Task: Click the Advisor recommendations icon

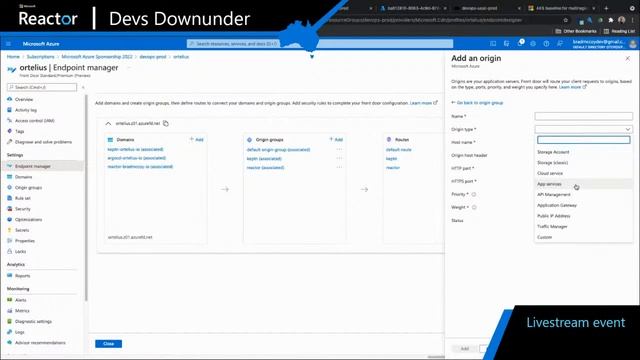Action: click(x=9, y=342)
